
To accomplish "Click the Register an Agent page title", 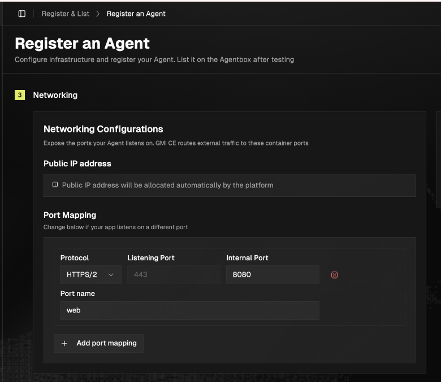I will (x=82, y=44).
